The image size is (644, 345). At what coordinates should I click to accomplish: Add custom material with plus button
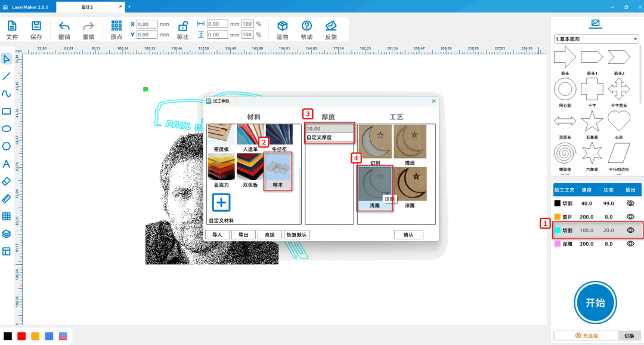tap(221, 202)
